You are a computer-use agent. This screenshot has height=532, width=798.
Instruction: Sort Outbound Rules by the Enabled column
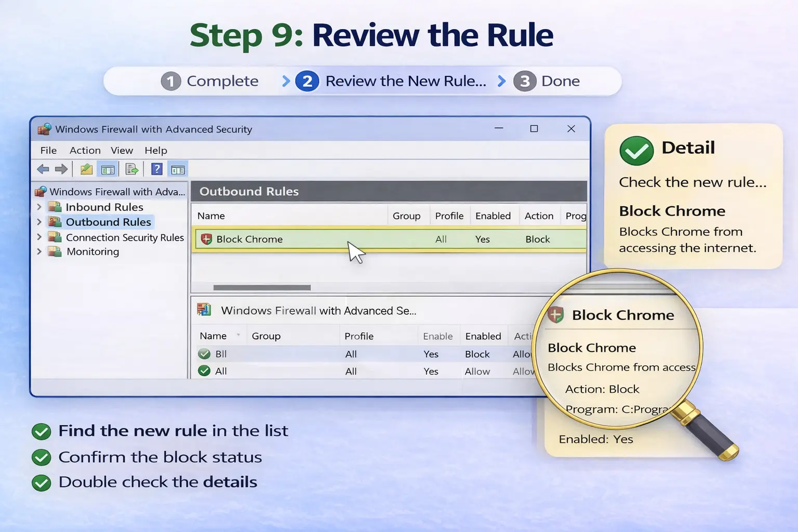click(x=493, y=216)
